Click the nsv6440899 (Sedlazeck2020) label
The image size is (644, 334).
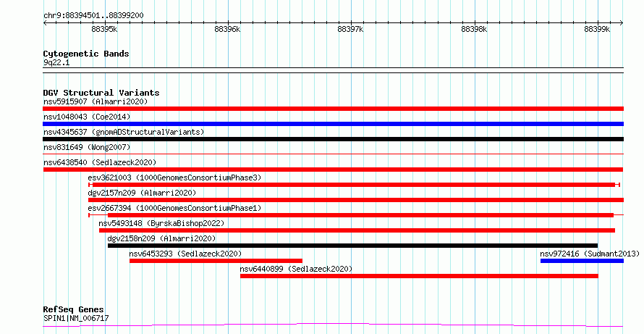296,269
